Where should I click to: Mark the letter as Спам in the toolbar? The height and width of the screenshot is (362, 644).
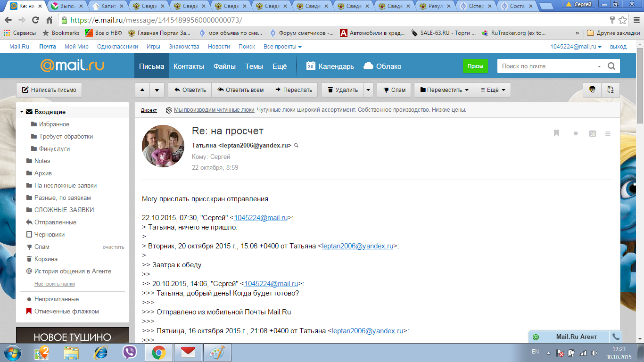(394, 90)
